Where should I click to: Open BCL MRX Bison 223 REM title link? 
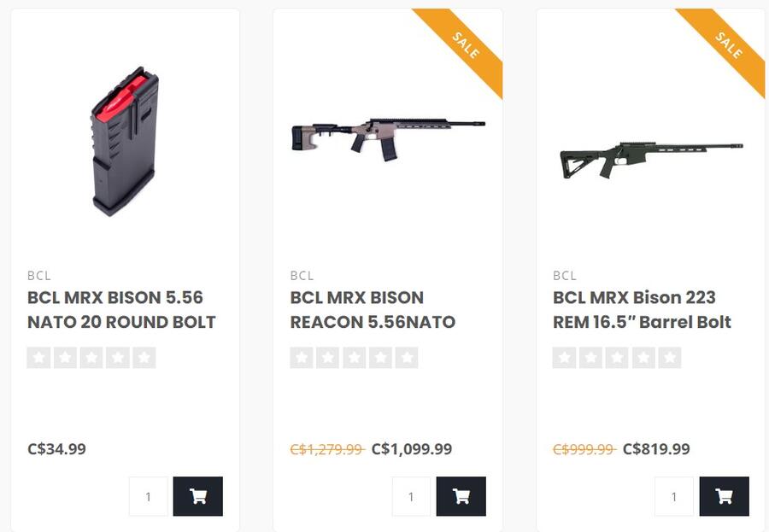(642, 310)
